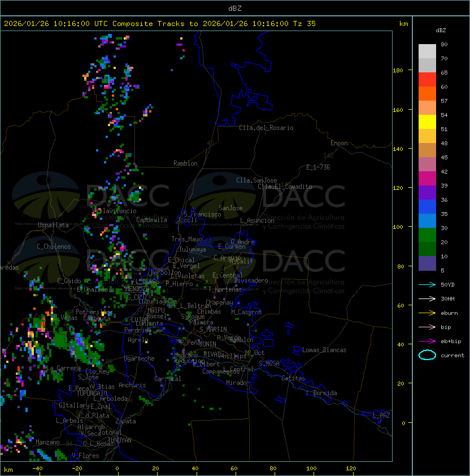Click the 'C_Guido' map label
470x476 pixels.
coord(69,281)
